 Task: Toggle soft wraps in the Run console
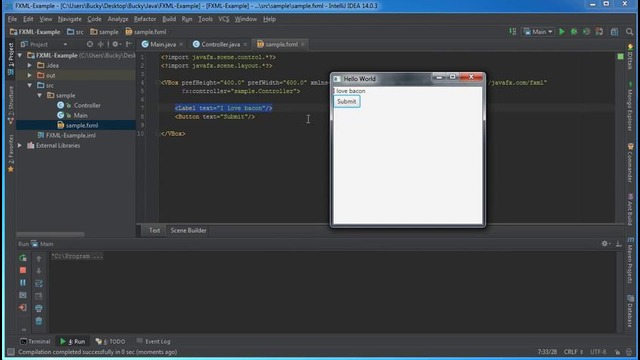(x=39, y=283)
